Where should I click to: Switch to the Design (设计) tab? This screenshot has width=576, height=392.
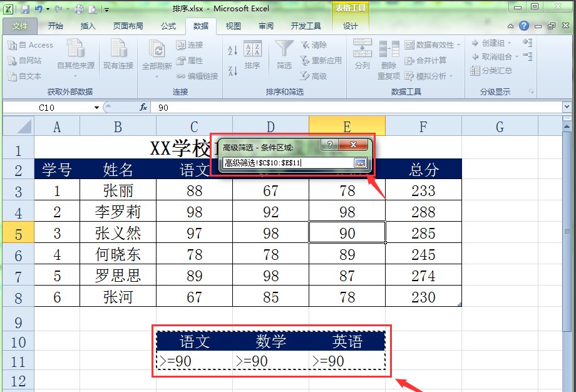coord(350,26)
